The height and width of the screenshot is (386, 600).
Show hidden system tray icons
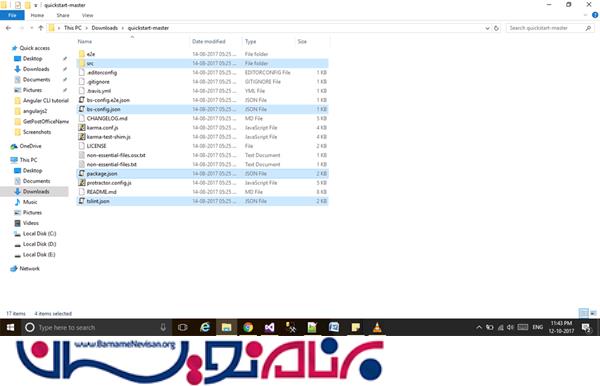coord(479,327)
